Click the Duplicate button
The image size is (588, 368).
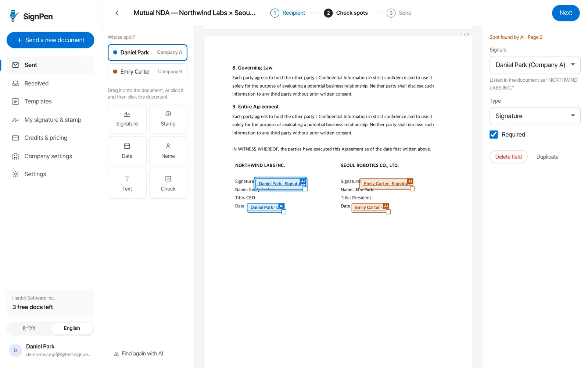[x=547, y=157]
